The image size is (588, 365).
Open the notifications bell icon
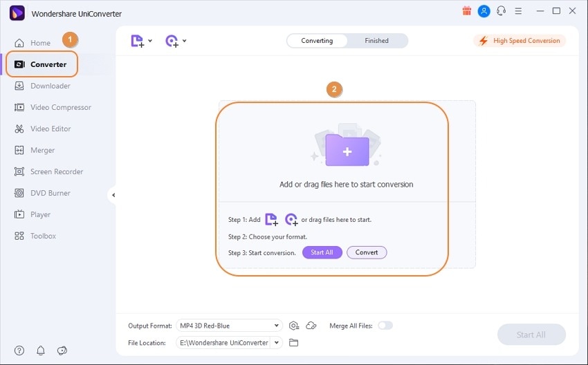pos(41,350)
